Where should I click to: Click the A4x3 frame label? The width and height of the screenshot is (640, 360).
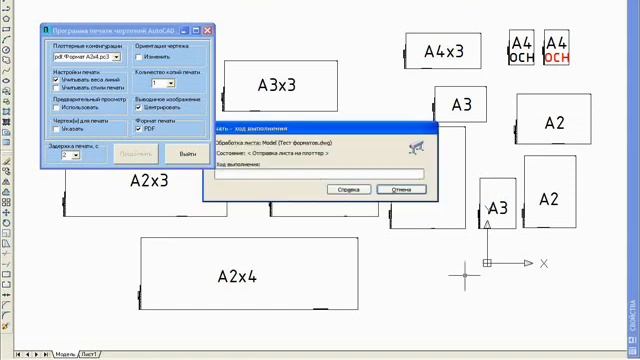(444, 51)
